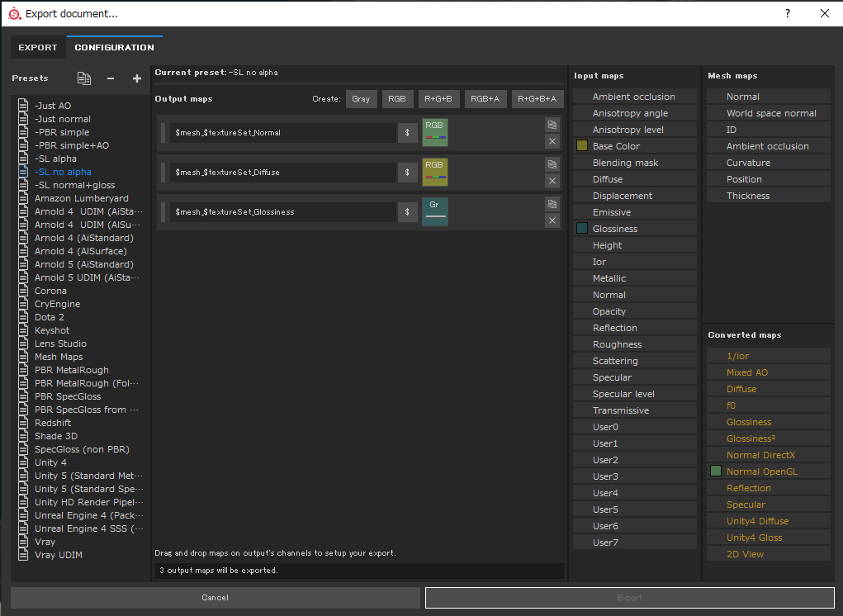Viewport: 843px width, 616px height.
Task: Pick Metallic in Input maps
Action: point(635,278)
